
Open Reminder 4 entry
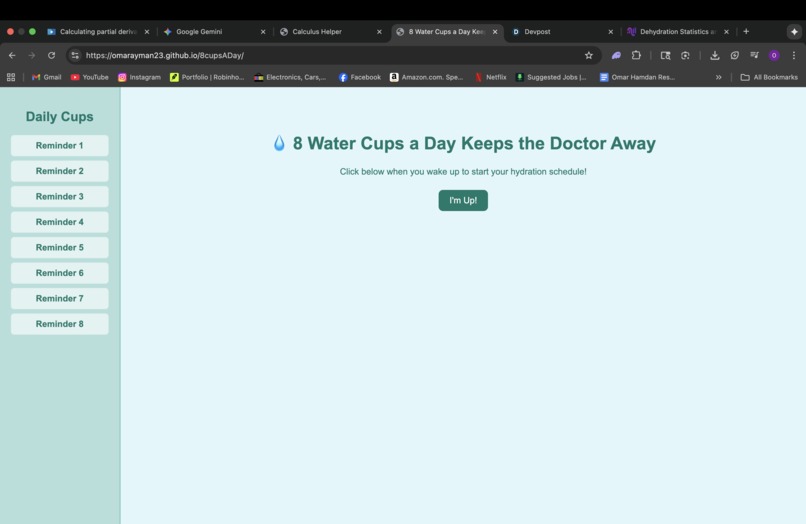click(x=60, y=222)
